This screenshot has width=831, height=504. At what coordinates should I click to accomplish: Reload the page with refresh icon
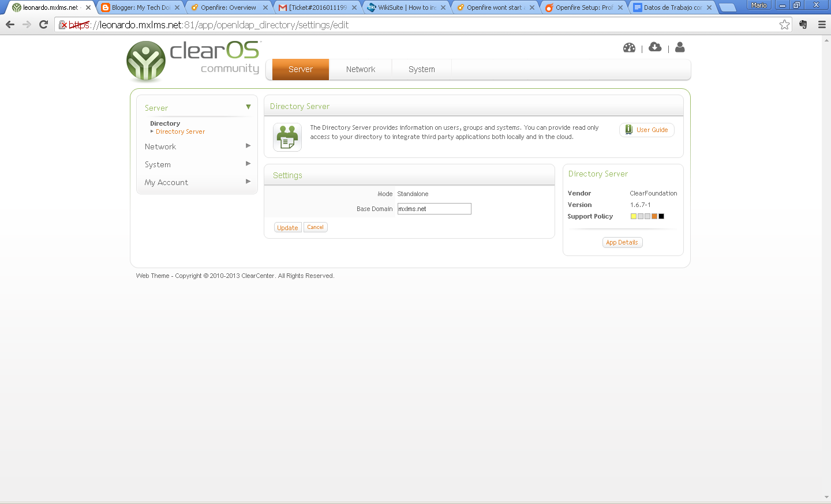point(43,24)
